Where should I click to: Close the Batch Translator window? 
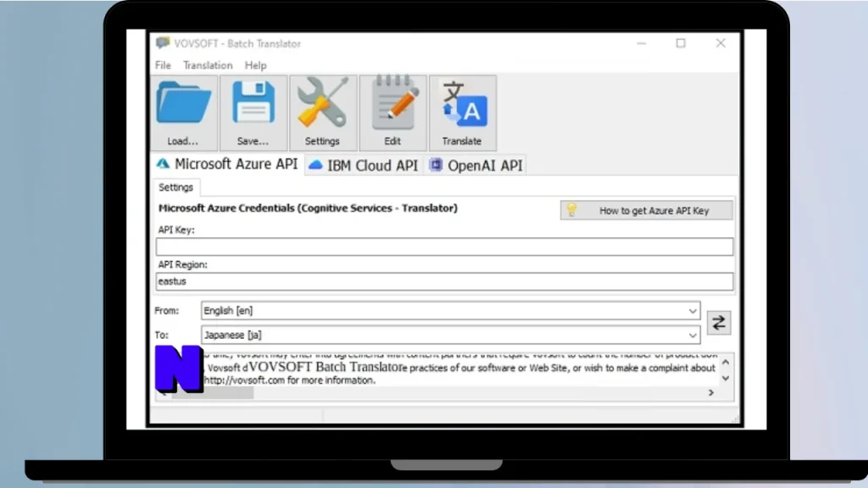coord(721,43)
